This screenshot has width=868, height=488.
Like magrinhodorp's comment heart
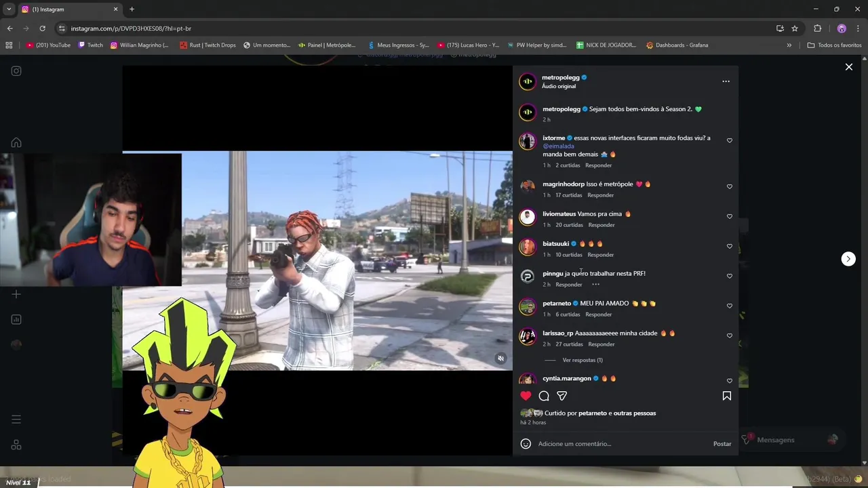pyautogui.click(x=730, y=186)
